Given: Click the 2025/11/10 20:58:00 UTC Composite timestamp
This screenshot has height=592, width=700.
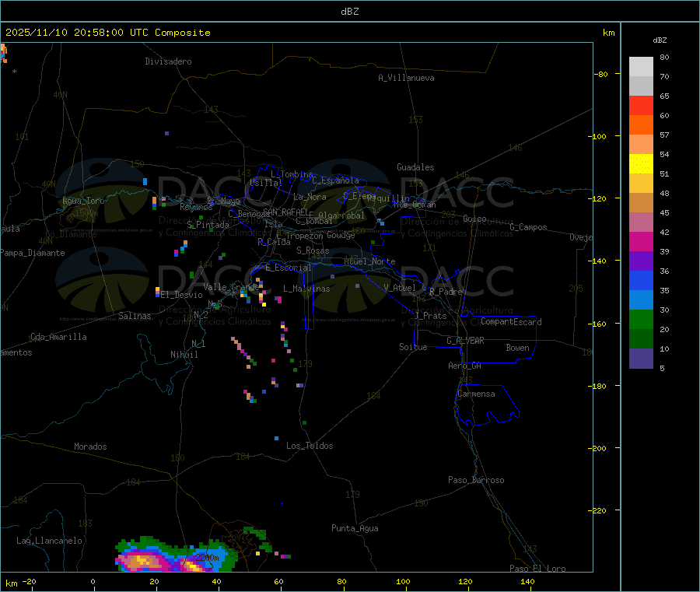Looking at the screenshot, I should coord(107,33).
